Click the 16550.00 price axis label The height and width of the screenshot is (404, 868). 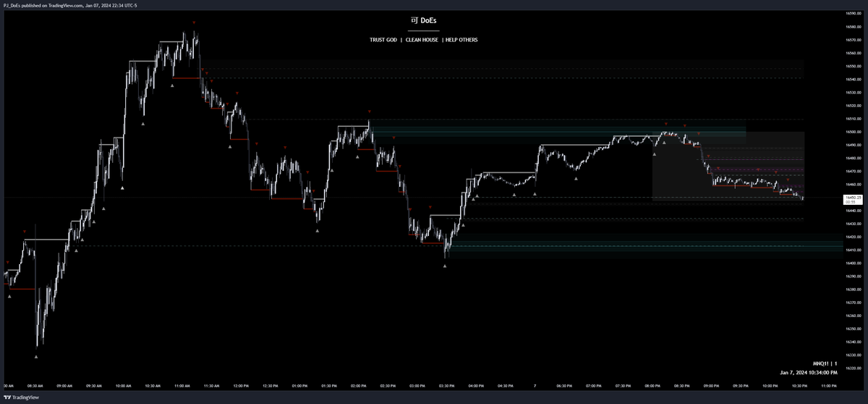click(x=852, y=66)
